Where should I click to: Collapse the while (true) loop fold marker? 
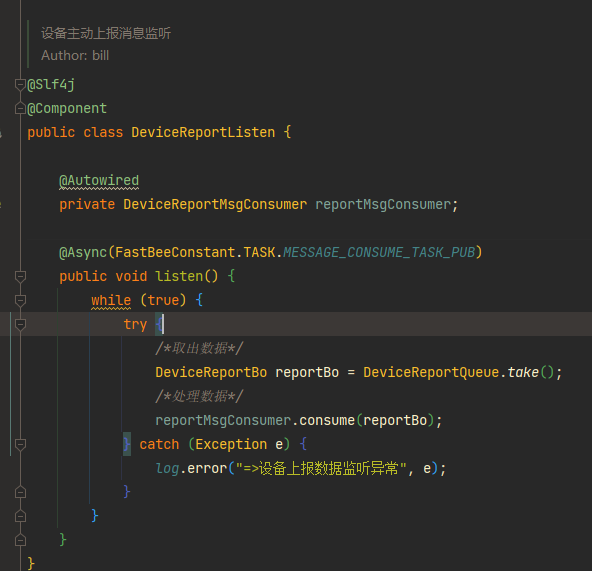click(x=20, y=301)
